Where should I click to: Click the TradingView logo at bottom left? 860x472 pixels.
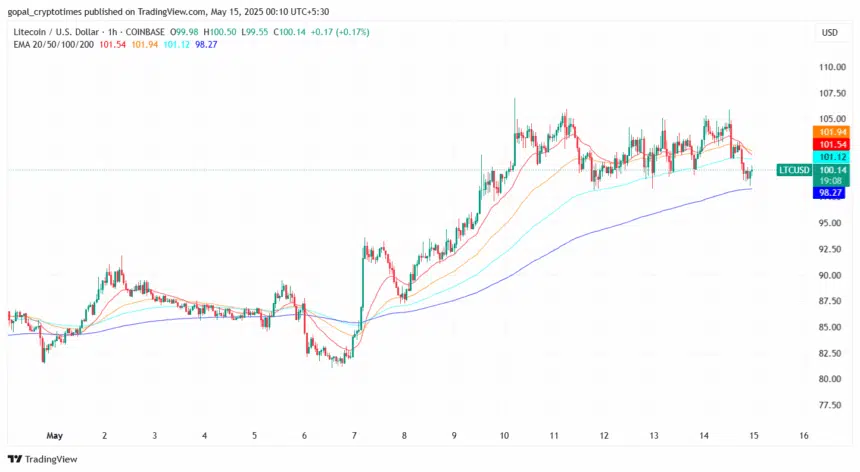tap(43, 459)
